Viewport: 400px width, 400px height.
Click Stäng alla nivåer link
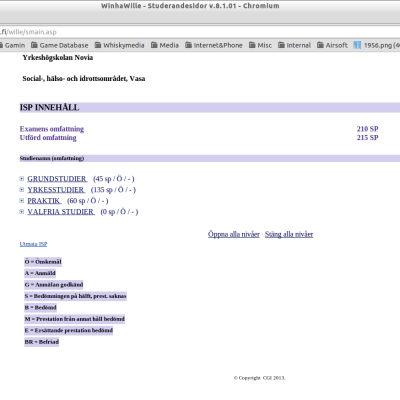coord(289,234)
